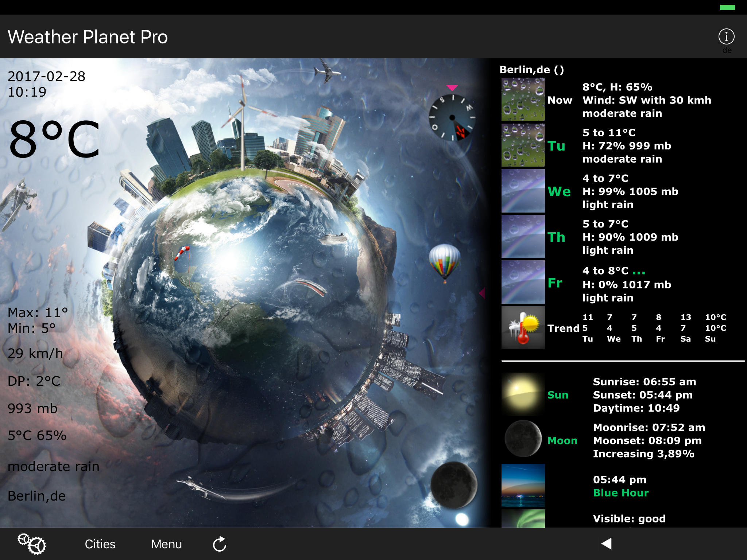Viewport: 747px width, 560px height.
Task: Click the refresh weather icon
Action: (x=220, y=544)
